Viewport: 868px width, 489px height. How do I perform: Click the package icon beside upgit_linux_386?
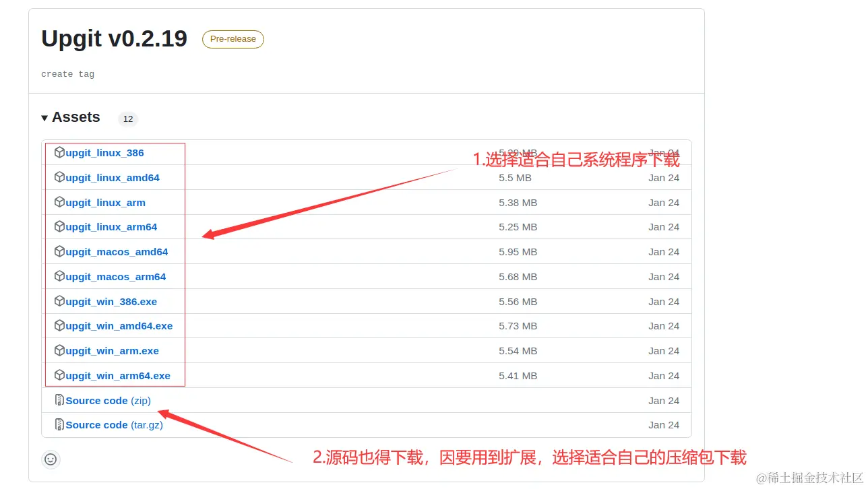(x=59, y=152)
